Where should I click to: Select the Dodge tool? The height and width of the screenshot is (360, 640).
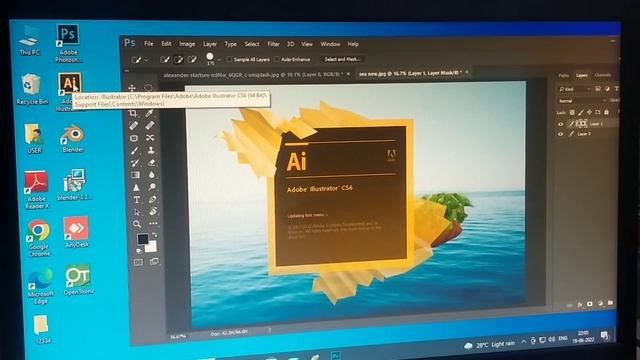pos(152,187)
